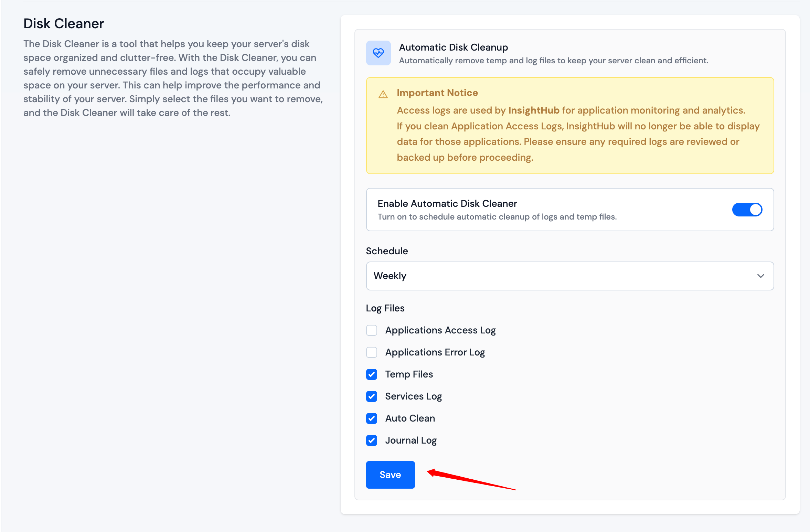Click the Disk Cleaner page heading

tap(63, 23)
